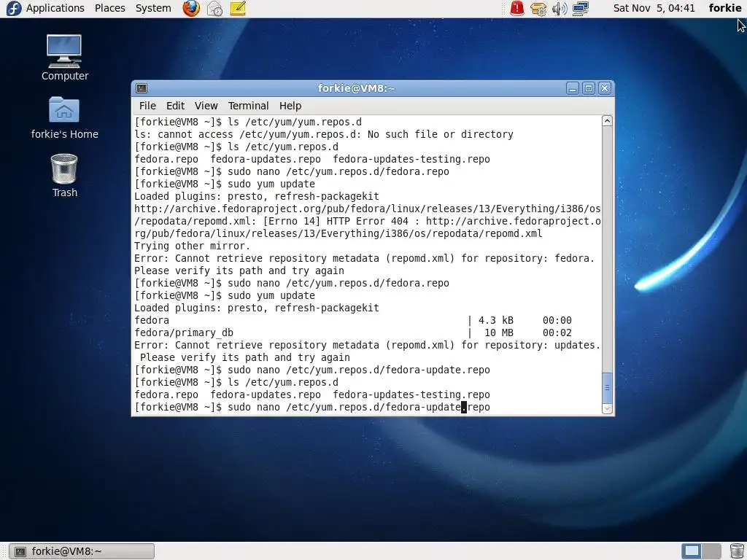Open the Trash applet in bottom panel
The width and height of the screenshot is (747, 560).
737,551
